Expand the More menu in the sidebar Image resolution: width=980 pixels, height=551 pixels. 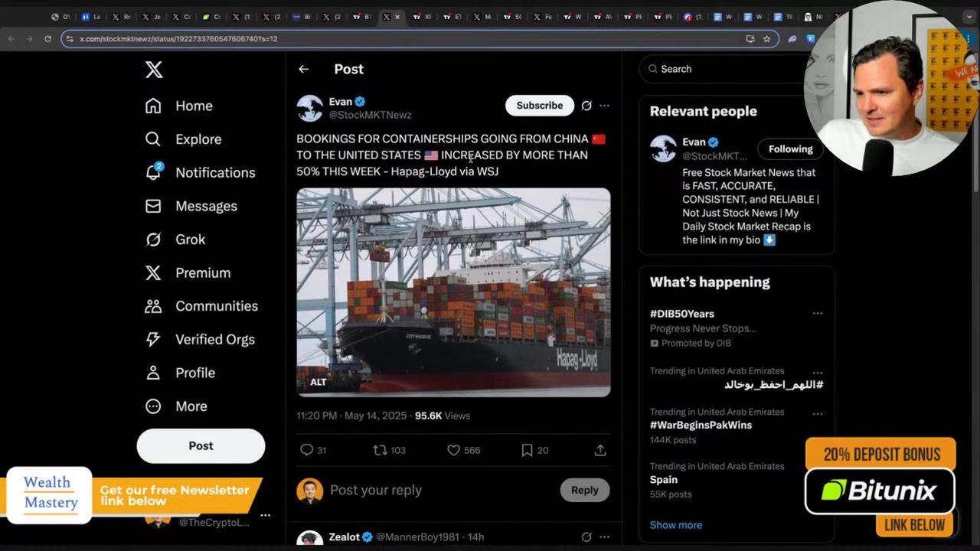(x=176, y=406)
